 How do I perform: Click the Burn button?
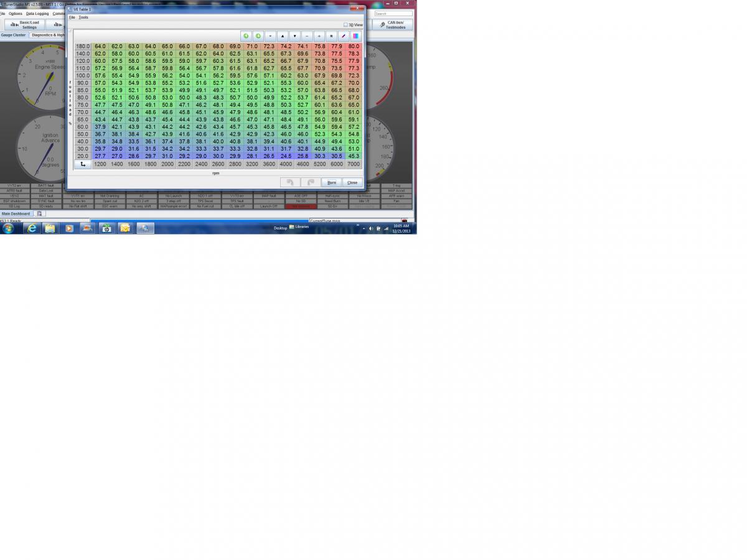332,182
